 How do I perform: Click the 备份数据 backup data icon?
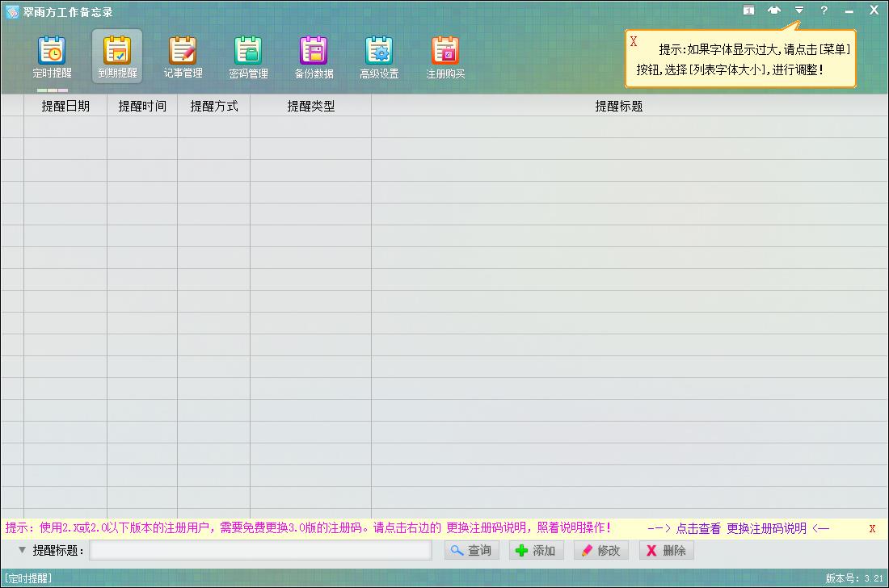point(314,55)
